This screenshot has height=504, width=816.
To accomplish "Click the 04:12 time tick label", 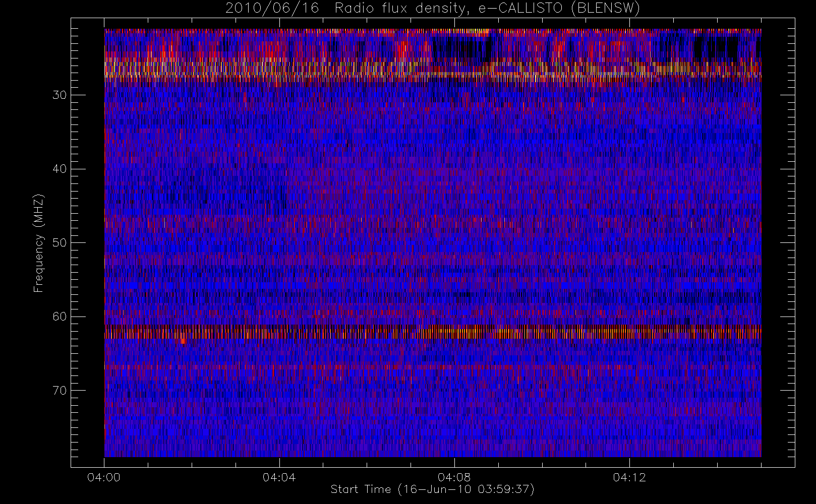I will [629, 477].
